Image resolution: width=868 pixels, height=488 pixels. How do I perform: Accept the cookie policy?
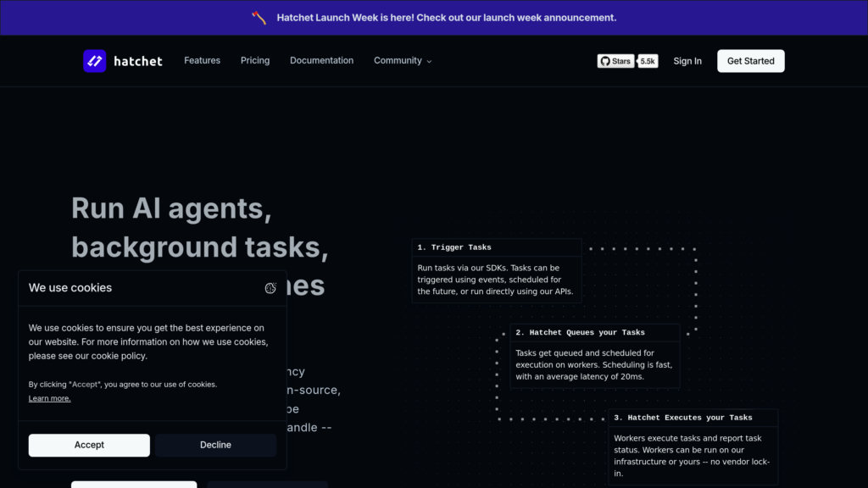point(89,445)
